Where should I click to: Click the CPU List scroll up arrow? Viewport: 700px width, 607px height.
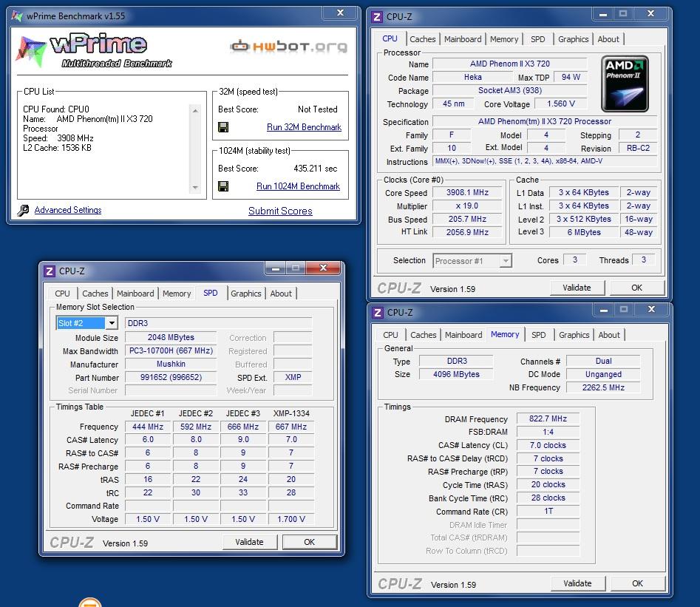click(x=195, y=110)
